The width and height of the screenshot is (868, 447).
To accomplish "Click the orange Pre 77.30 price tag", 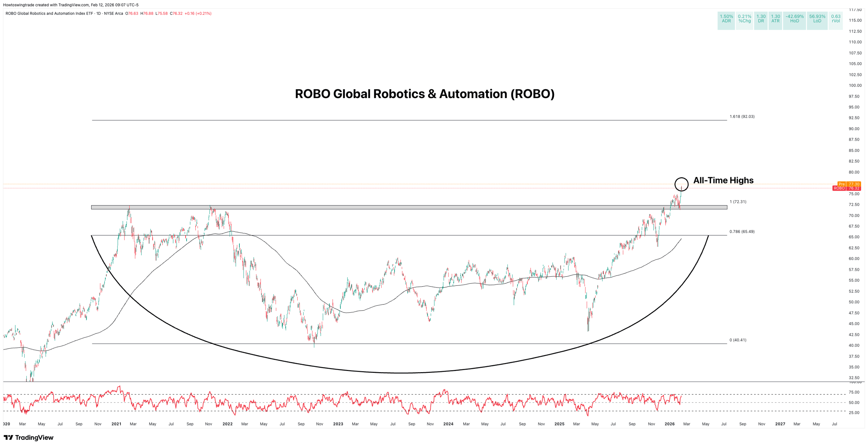I will pos(849,184).
